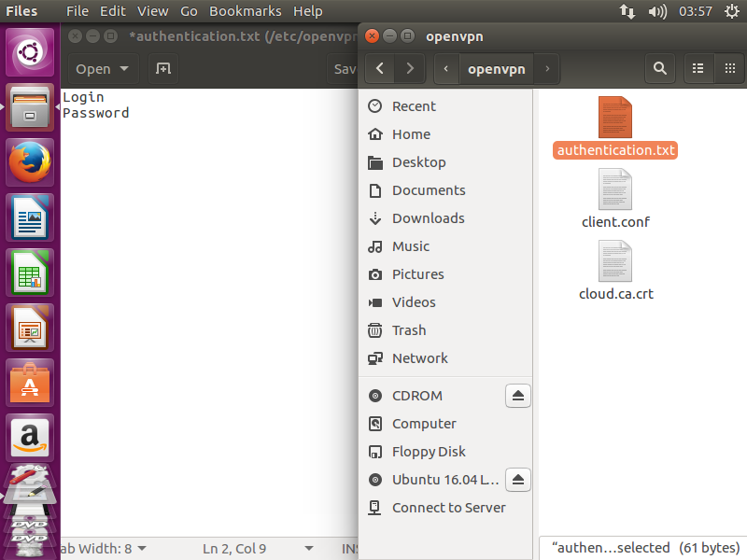The image size is (747, 560).
Task: Launch LibreOffice Writer from dock
Action: 30,217
